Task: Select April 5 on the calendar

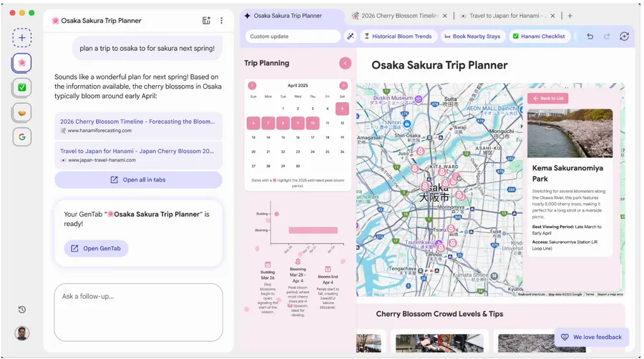Action: click(342, 109)
